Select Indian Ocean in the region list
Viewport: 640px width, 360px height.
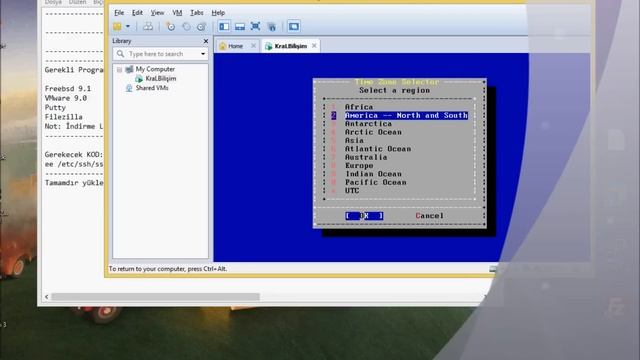coord(373,174)
